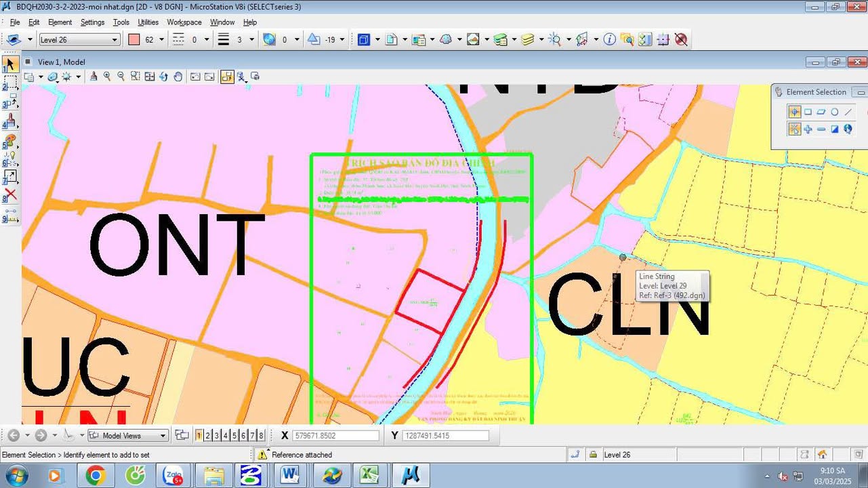
Task: Click the Reference attached status message
Action: tap(302, 455)
